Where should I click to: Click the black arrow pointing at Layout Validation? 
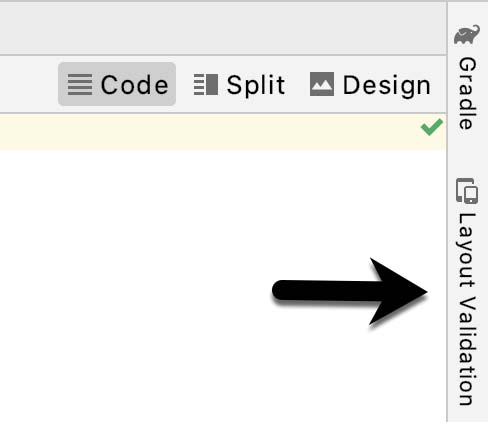click(x=349, y=291)
